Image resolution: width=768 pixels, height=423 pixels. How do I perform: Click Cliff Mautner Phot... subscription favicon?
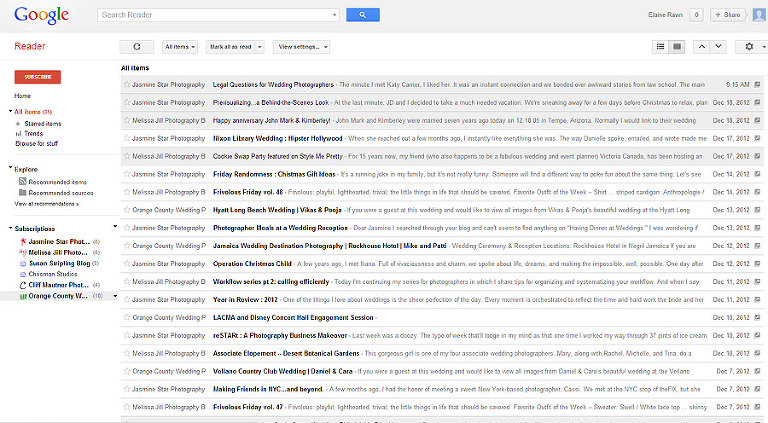[23, 285]
